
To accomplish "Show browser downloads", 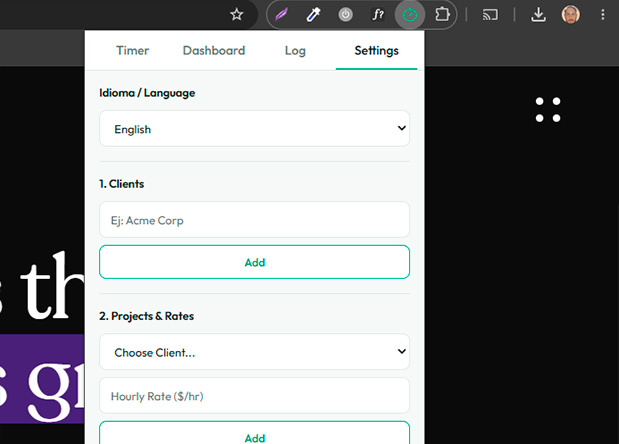I will tap(538, 15).
